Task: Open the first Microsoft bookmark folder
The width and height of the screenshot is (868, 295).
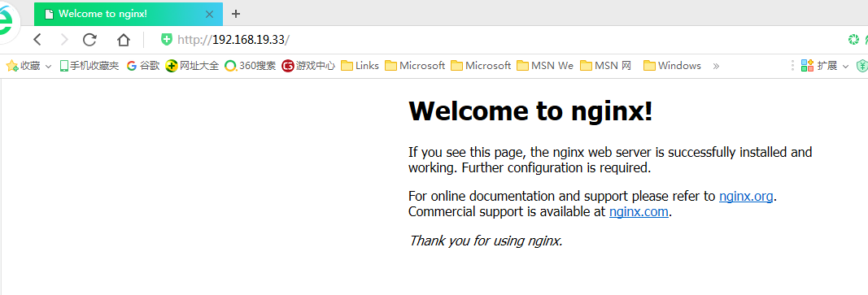Action: click(415, 66)
